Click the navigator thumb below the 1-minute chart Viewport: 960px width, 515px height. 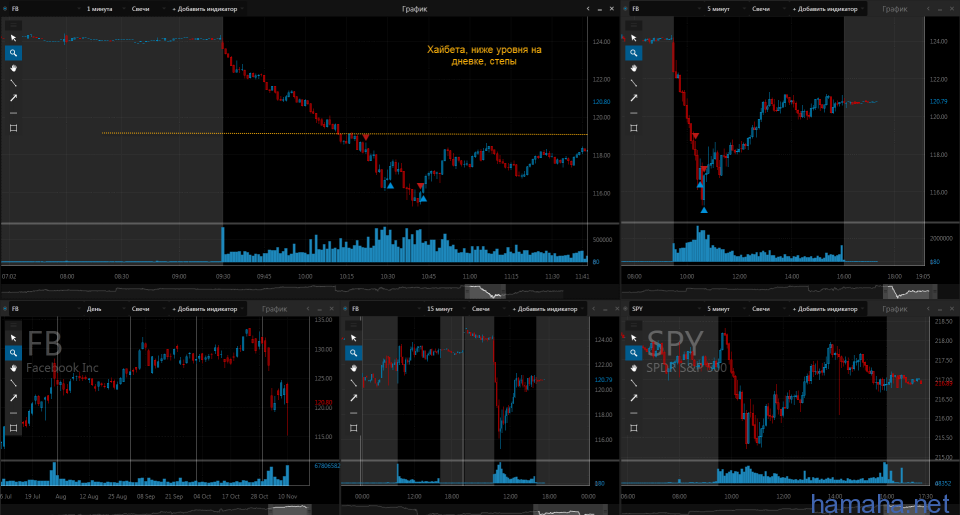point(485,291)
